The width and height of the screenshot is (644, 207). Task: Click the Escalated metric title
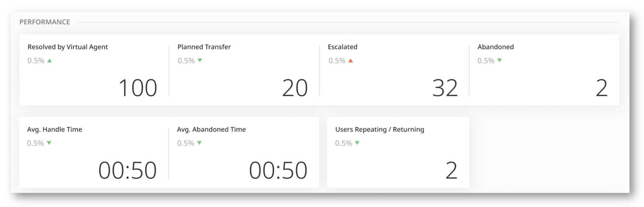point(342,47)
